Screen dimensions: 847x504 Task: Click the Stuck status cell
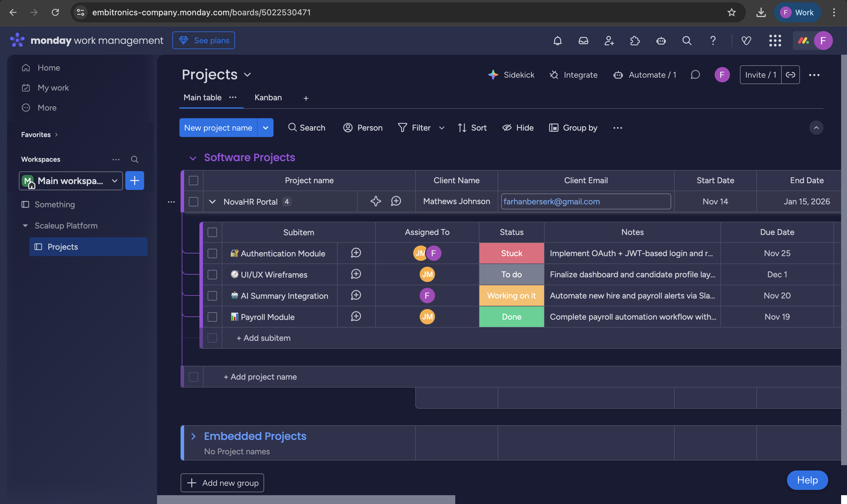(511, 253)
